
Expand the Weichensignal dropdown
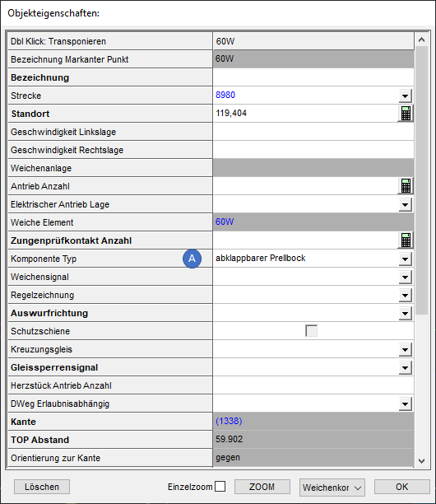(406, 277)
